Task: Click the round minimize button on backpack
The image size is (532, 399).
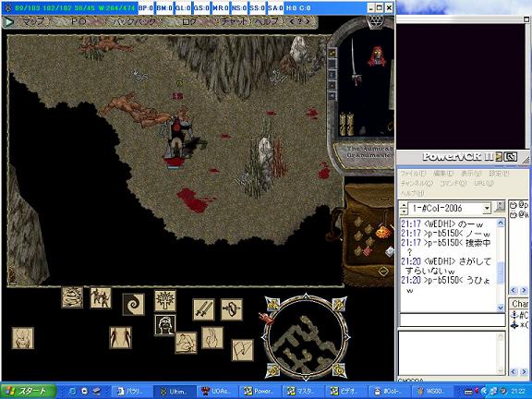Action: tap(382, 272)
